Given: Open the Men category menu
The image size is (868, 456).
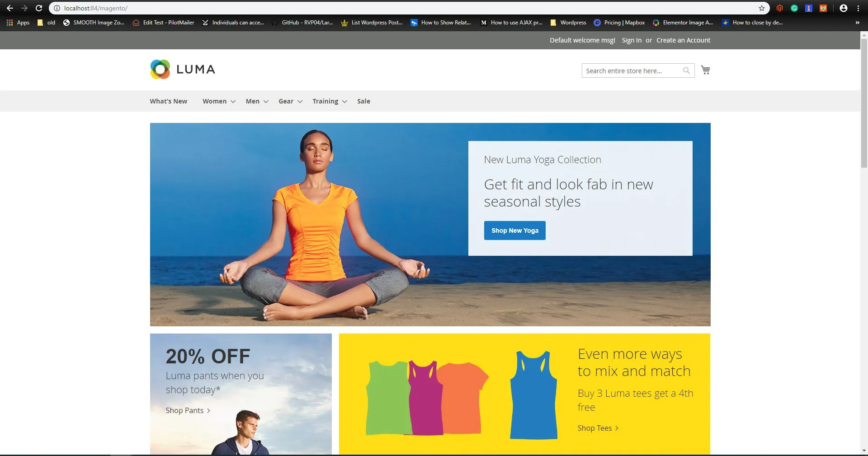Looking at the screenshot, I should tap(252, 101).
